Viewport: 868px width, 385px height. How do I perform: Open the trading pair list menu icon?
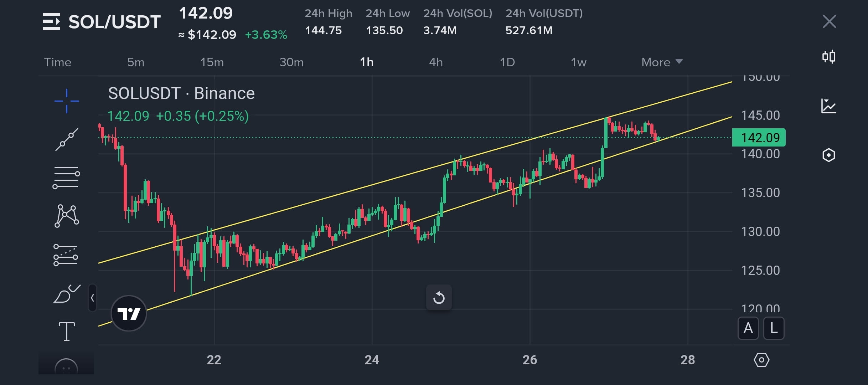pyautogui.click(x=51, y=21)
